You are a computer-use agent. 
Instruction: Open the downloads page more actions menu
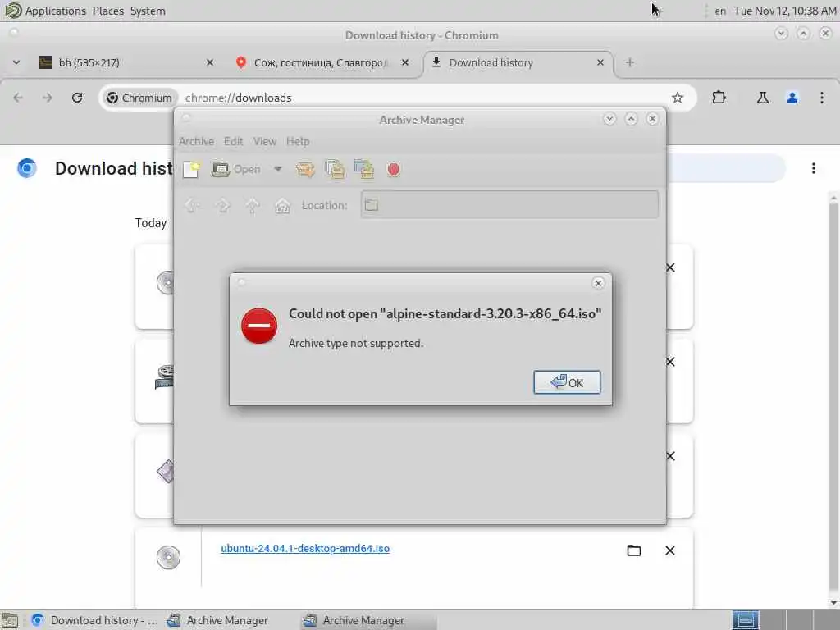click(813, 168)
